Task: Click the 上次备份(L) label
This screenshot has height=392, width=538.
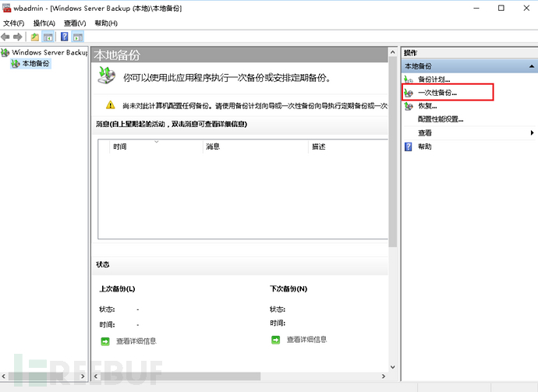Action: (117, 289)
